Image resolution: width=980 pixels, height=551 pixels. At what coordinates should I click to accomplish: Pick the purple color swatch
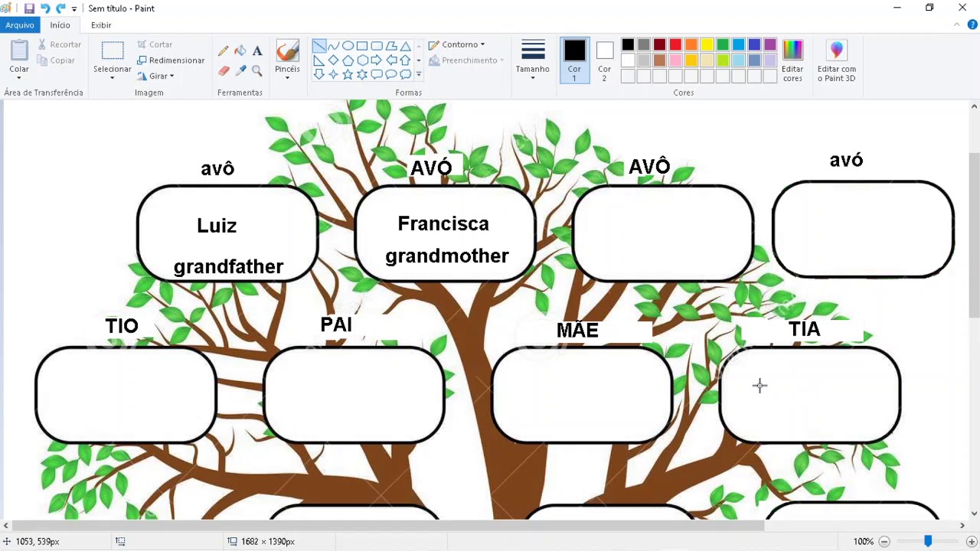pos(770,44)
